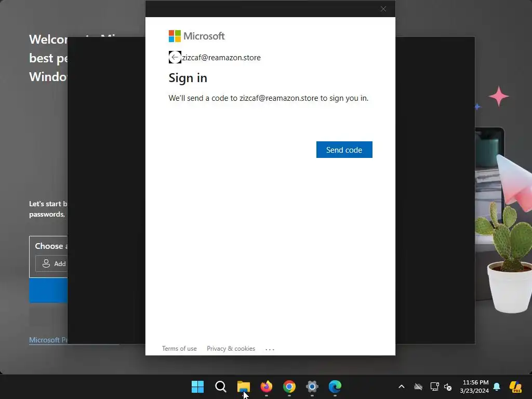Open the Copilot preview icon in the tray
The width and height of the screenshot is (532, 399).
click(515, 387)
